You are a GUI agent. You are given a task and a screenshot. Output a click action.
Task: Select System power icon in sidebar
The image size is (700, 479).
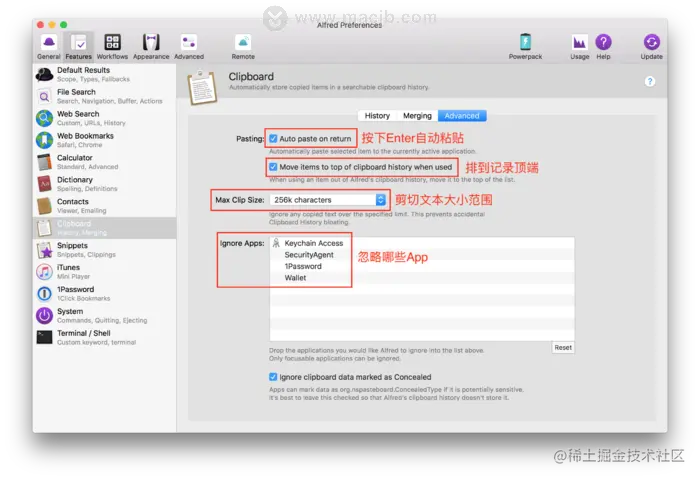click(44, 316)
